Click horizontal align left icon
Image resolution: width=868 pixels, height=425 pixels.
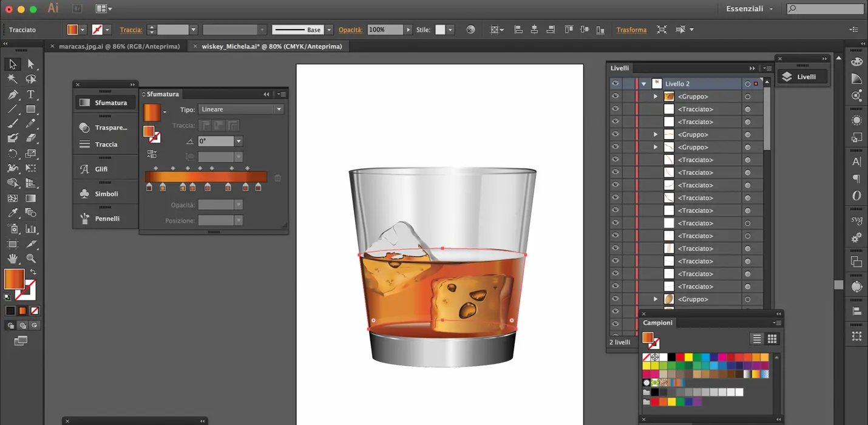point(518,29)
